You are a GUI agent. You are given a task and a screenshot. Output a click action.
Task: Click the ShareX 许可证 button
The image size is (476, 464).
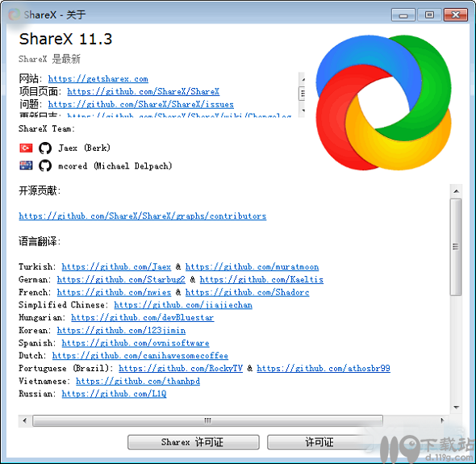click(194, 442)
